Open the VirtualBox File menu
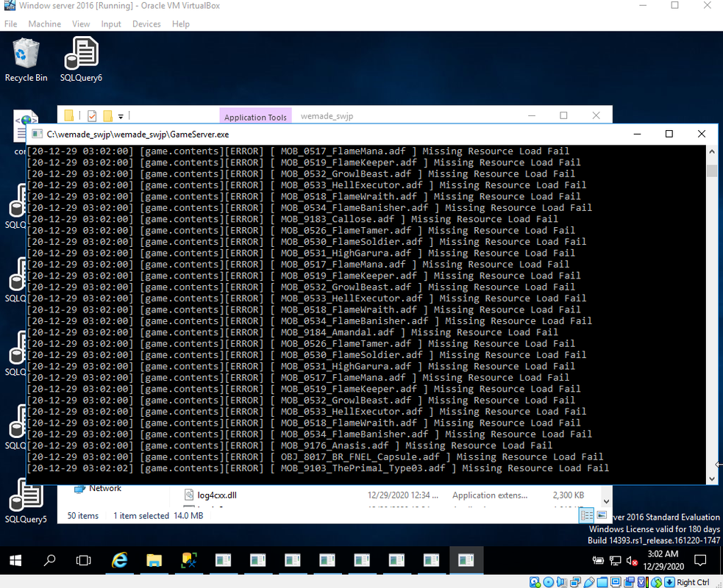The height and width of the screenshot is (588, 723). (x=10, y=24)
